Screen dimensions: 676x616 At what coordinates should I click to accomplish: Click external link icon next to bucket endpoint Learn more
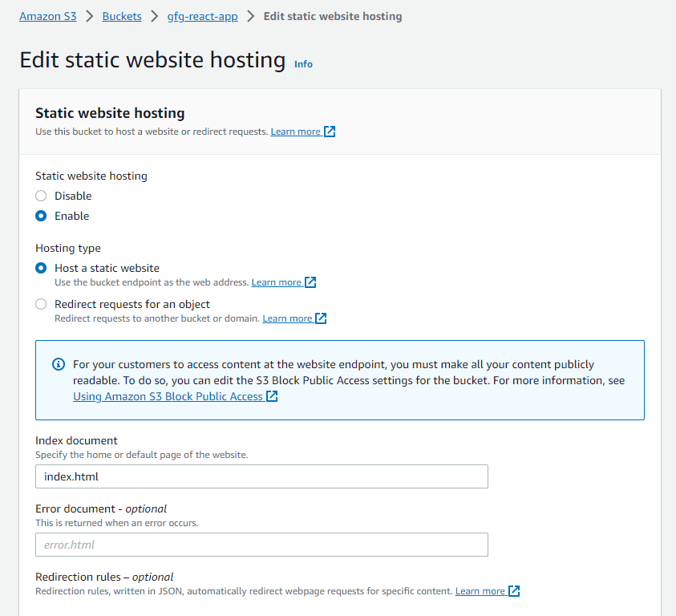click(x=310, y=282)
